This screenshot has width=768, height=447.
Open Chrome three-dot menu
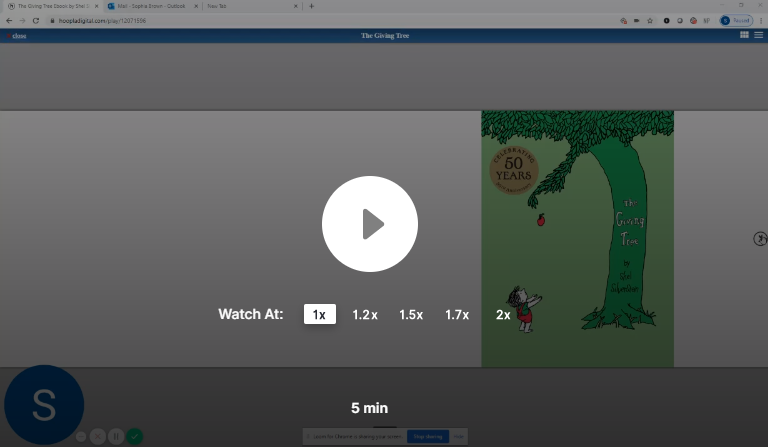tap(761, 21)
